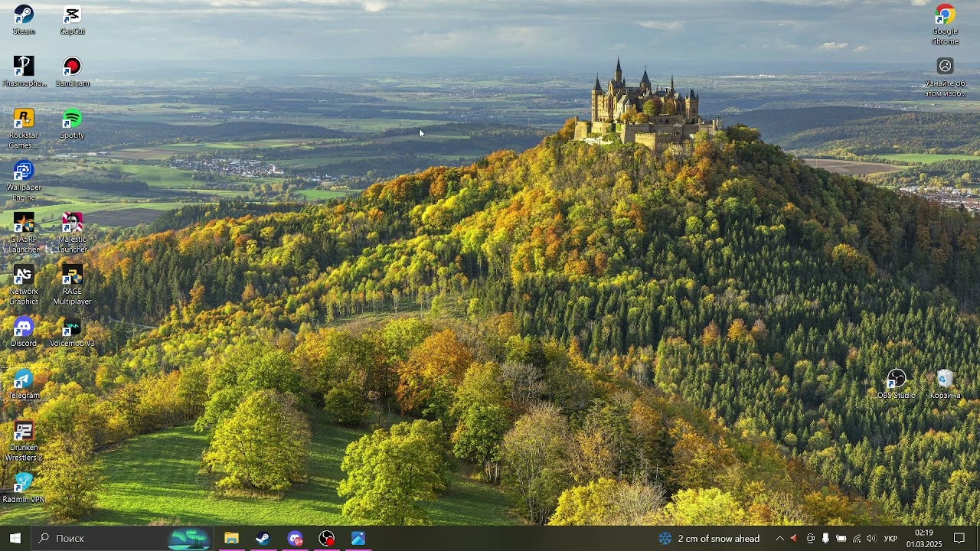Click the wallpaper info icon under Chrome
Viewport: 980px width, 551px height.
tap(945, 77)
